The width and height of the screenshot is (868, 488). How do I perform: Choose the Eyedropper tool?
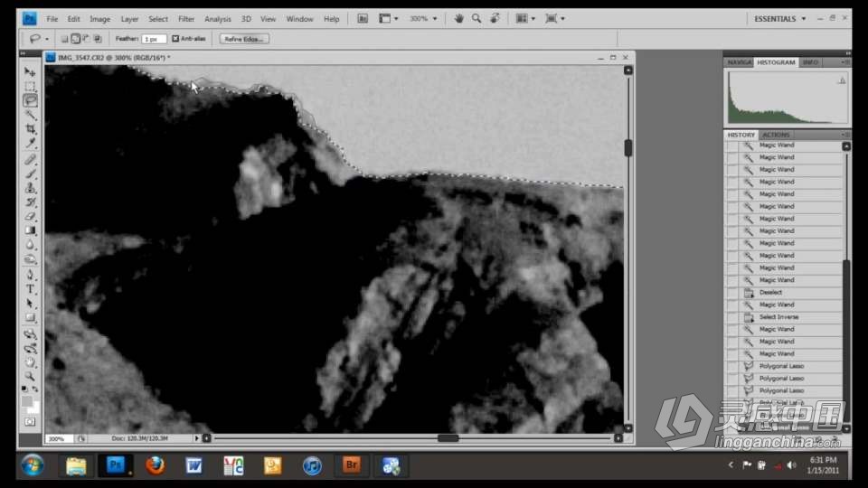coord(30,144)
